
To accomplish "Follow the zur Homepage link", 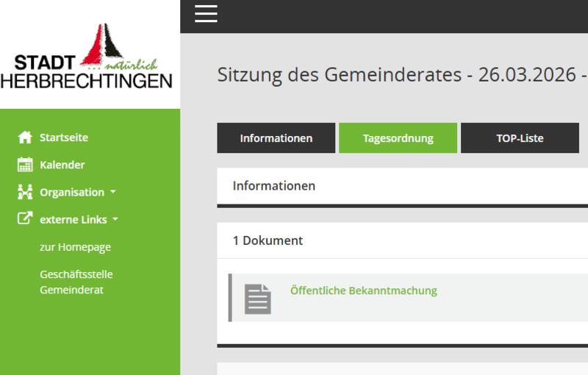I will pos(75,247).
